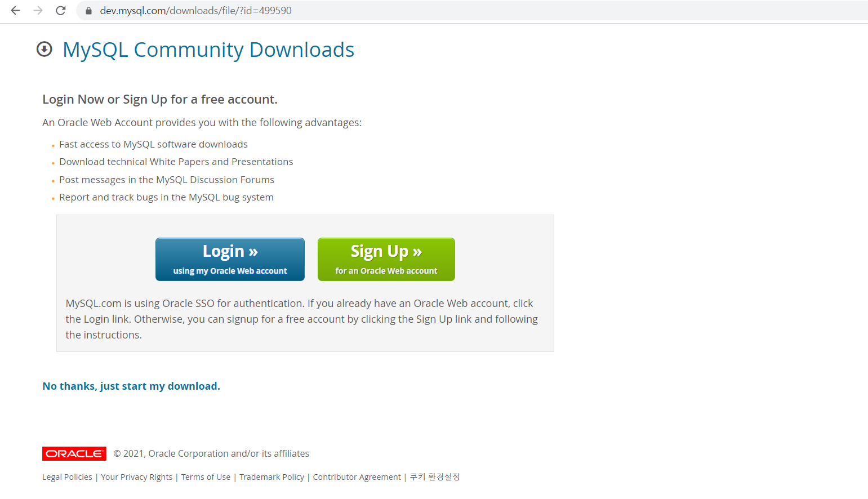Click the 'MySQL.com is using Oracle SSO' paragraph
868x499 pixels.
click(x=302, y=319)
